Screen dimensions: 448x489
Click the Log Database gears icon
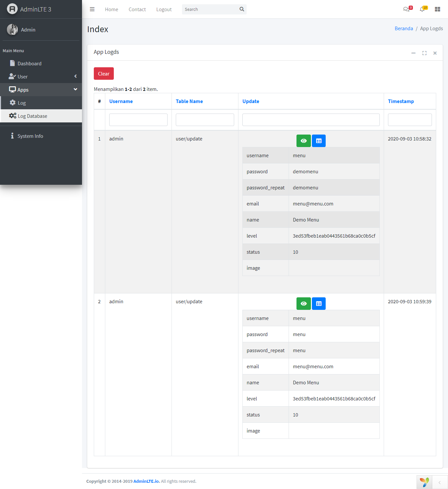point(13,116)
